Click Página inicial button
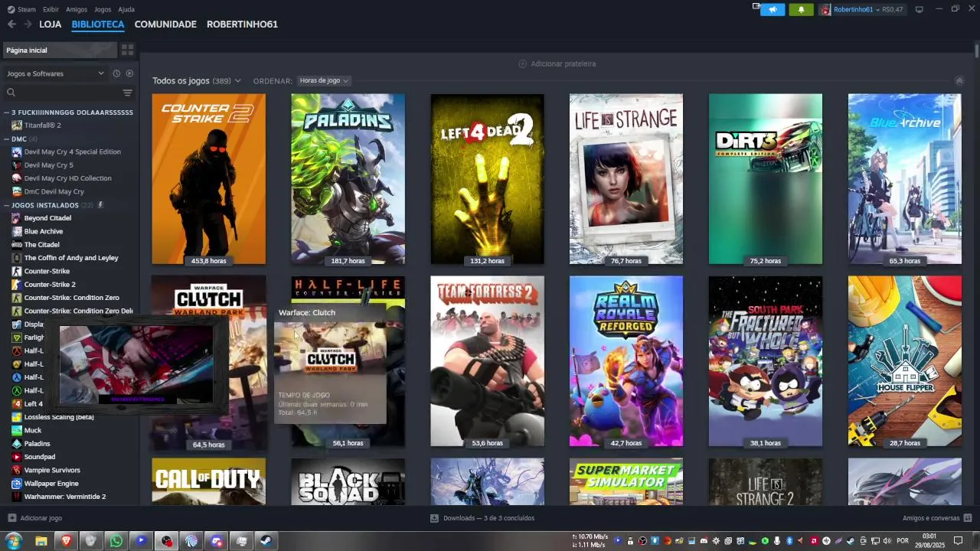The height and width of the screenshot is (551, 980). point(60,50)
